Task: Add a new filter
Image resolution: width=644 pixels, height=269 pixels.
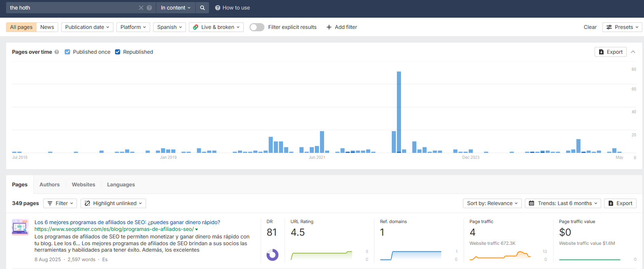Action: tap(342, 27)
